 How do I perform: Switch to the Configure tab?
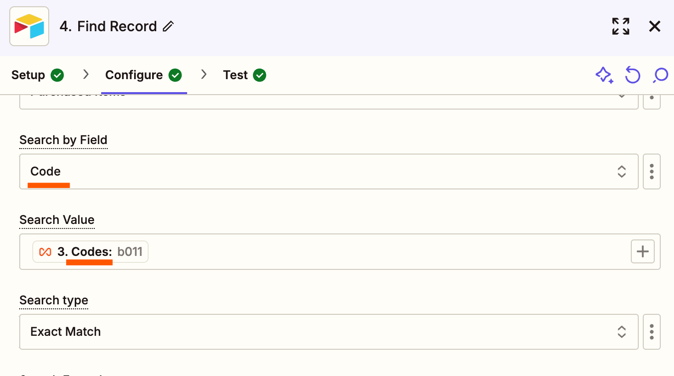pyautogui.click(x=144, y=75)
